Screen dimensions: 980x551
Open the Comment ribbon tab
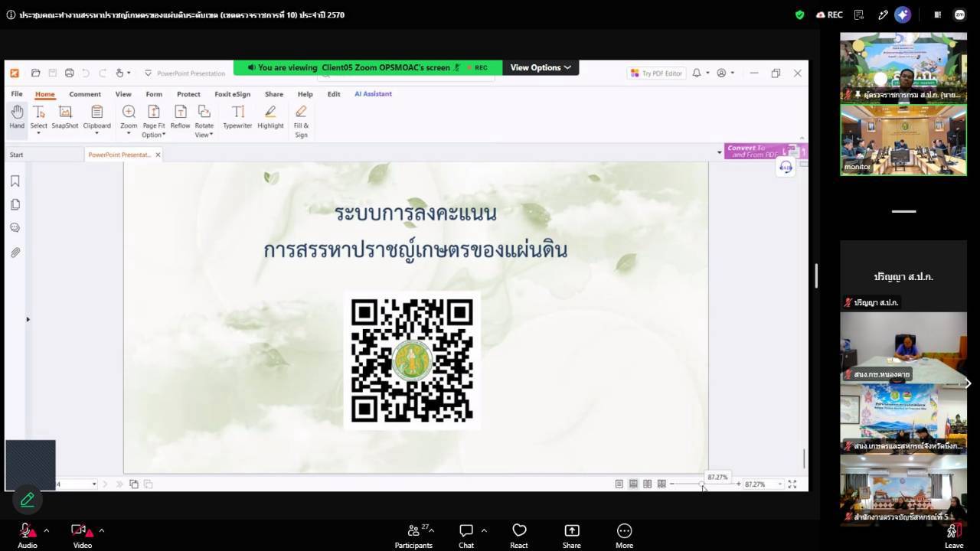tap(85, 94)
